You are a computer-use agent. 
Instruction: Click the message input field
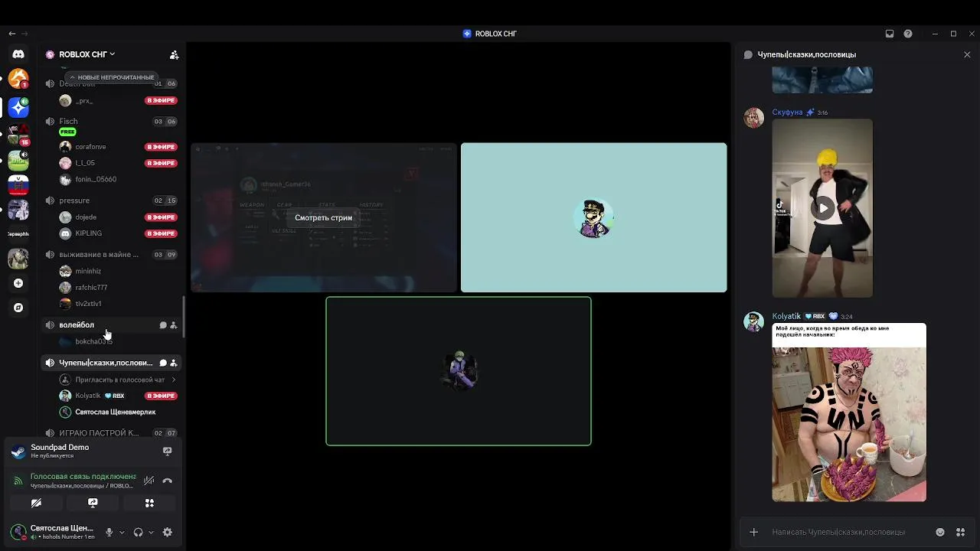coord(850,532)
